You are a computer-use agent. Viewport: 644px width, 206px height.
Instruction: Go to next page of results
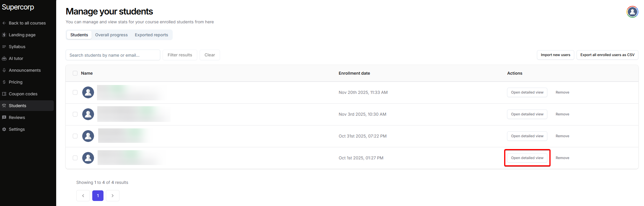(113, 196)
